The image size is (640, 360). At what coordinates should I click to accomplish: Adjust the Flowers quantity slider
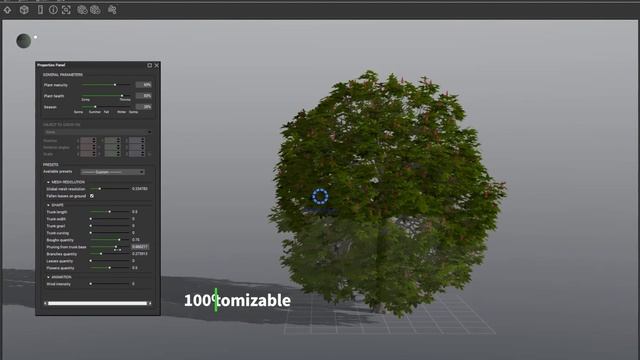109,268
